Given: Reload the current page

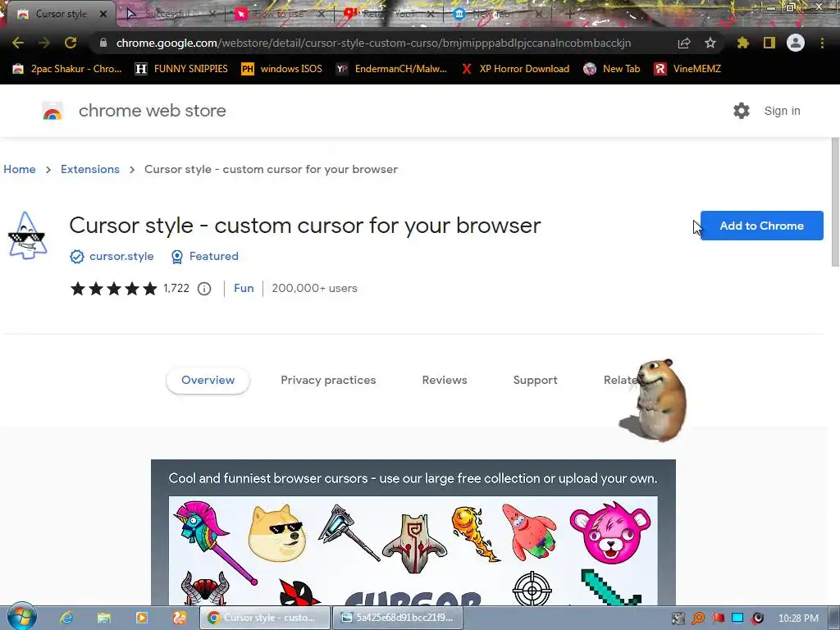Looking at the screenshot, I should pos(71,43).
